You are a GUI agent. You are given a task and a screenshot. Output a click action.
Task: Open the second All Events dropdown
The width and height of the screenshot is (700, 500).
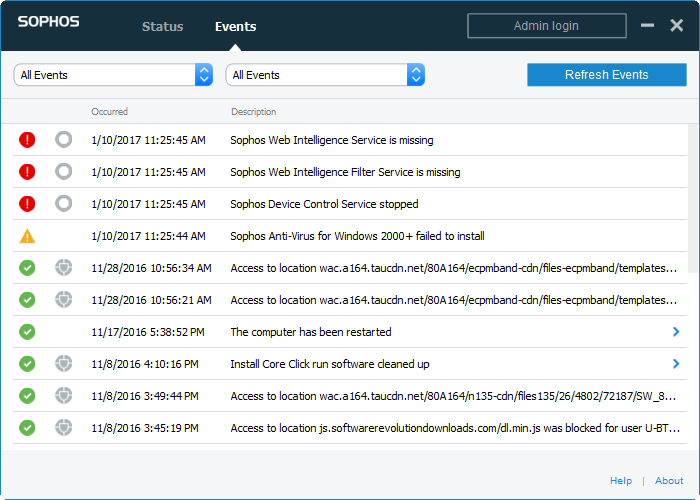point(325,75)
